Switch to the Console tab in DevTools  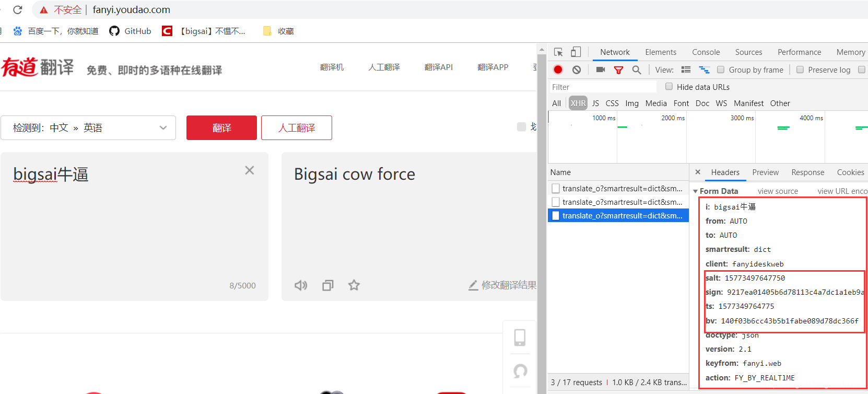point(706,52)
